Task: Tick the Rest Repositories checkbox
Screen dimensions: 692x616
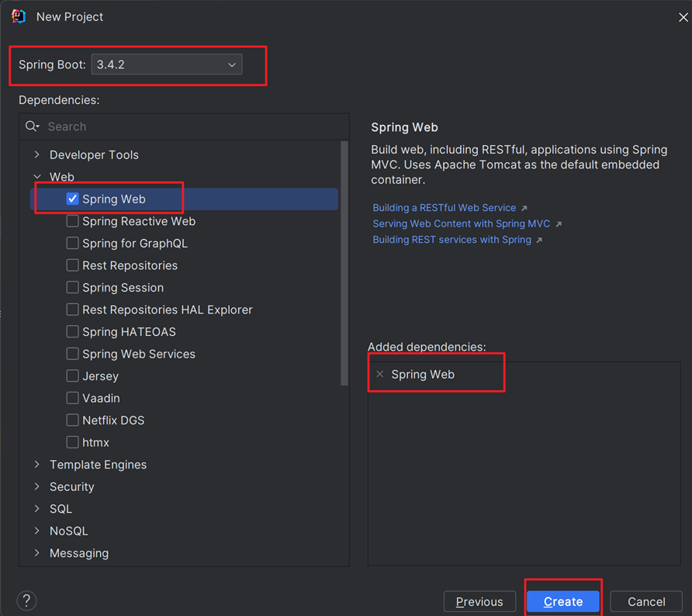Action: click(x=72, y=265)
